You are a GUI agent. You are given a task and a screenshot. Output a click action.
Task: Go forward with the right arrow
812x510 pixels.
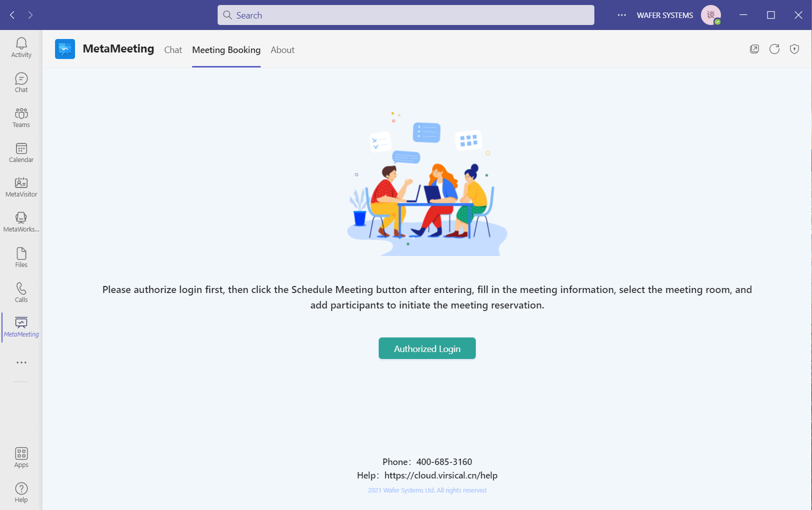pos(31,15)
